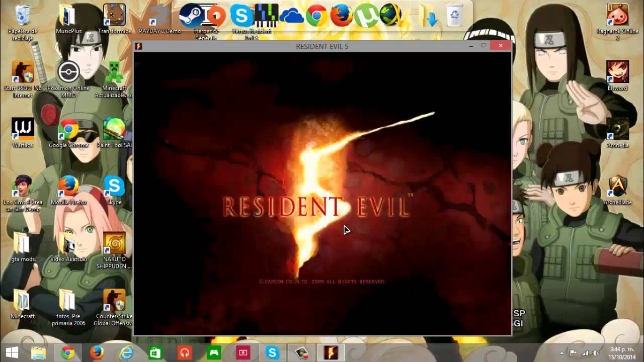Screen dimensions: 644x362
Task: Switch to Chrome on the taskbar
Action: [x=68, y=352]
